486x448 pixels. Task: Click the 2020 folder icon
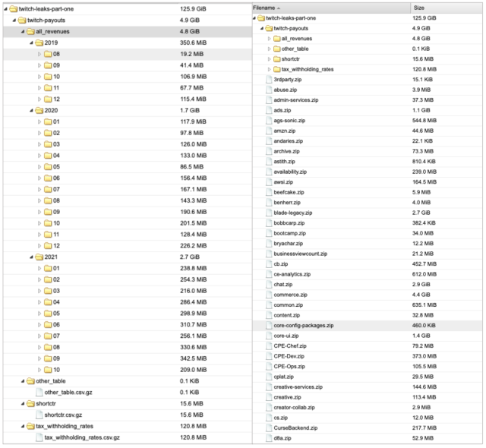(39, 110)
